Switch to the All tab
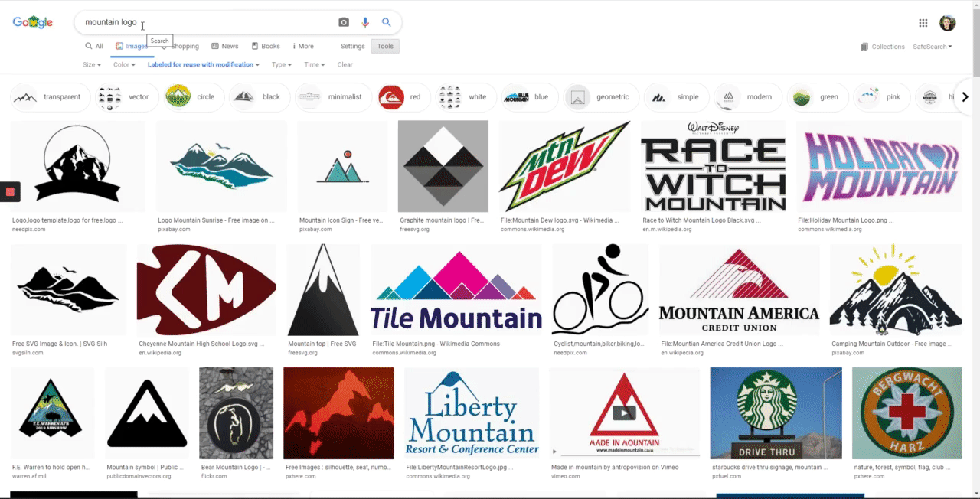Screen dimensions: 980x499 coord(94,46)
